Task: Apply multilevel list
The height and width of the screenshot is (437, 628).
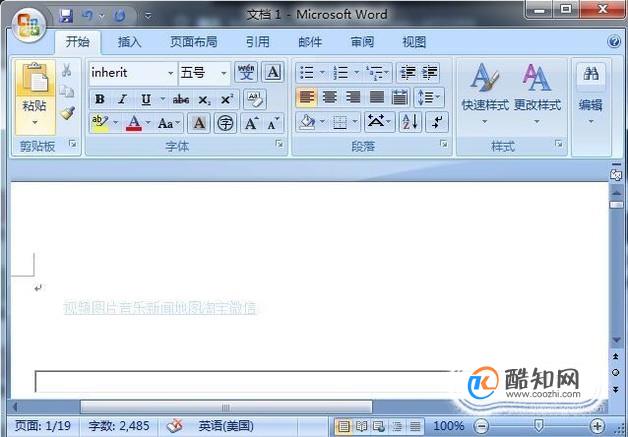Action: tap(374, 73)
